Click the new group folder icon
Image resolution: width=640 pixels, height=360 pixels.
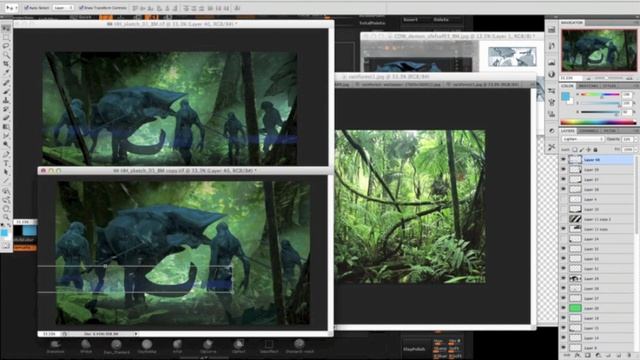[609, 356]
